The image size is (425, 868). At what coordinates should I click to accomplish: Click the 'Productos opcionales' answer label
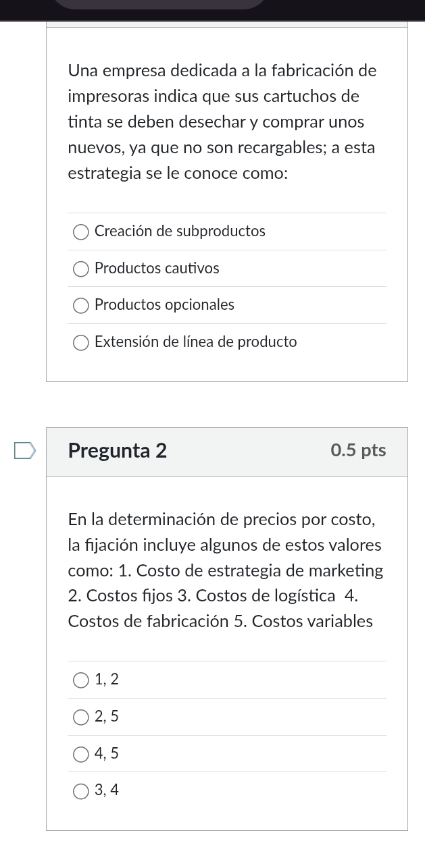point(164,305)
